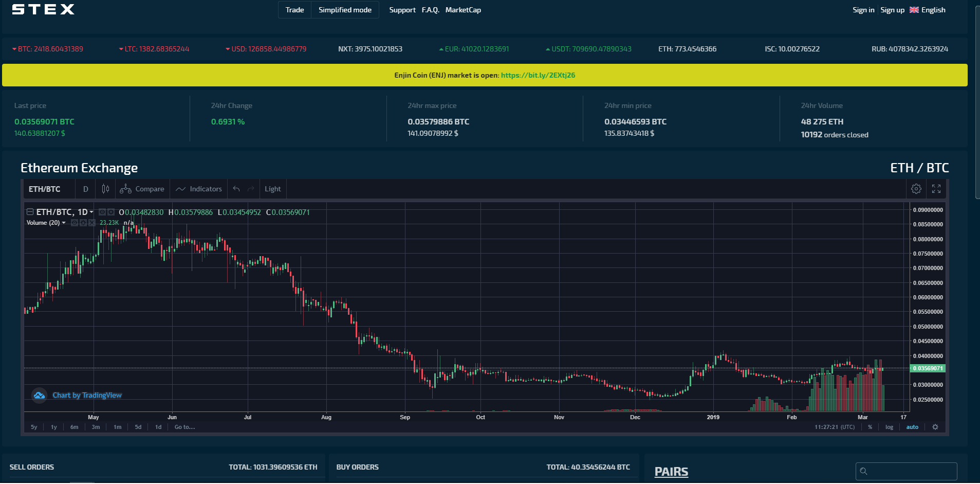Click the page vertical scrollbar thumb
The image size is (980, 484).
pyautogui.click(x=977, y=103)
